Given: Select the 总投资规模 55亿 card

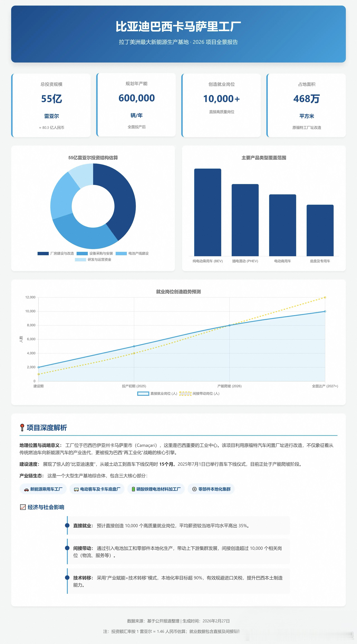Looking at the screenshot, I should point(51,105).
